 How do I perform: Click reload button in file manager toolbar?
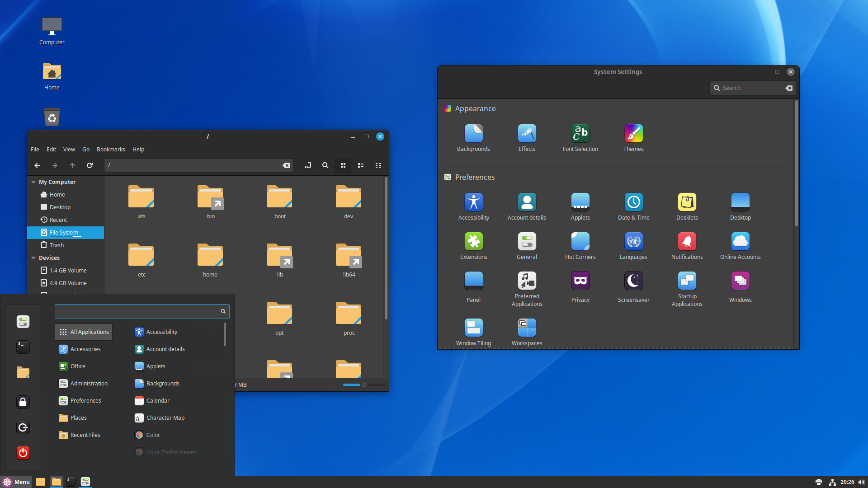pyautogui.click(x=90, y=165)
